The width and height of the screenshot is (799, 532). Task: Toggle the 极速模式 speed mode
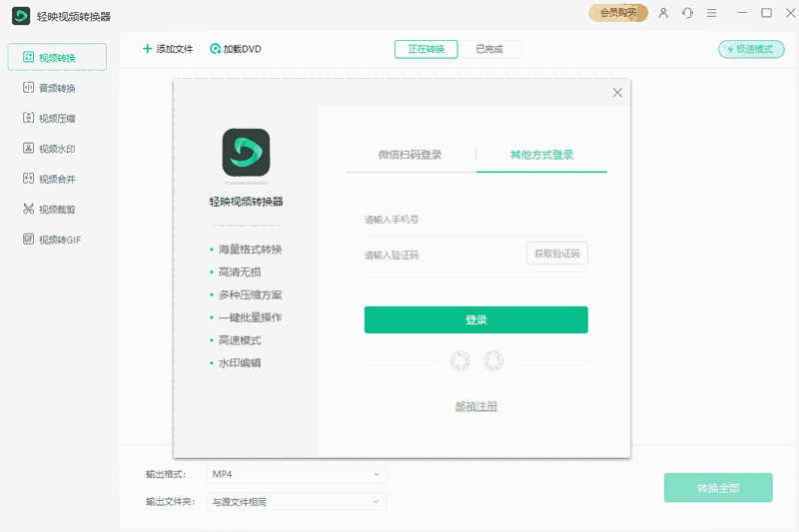[751, 49]
